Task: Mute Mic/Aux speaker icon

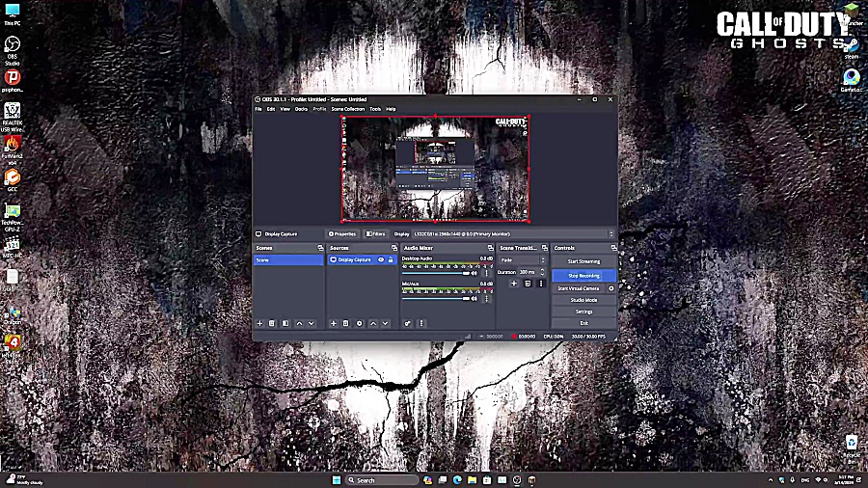Action: [474, 299]
